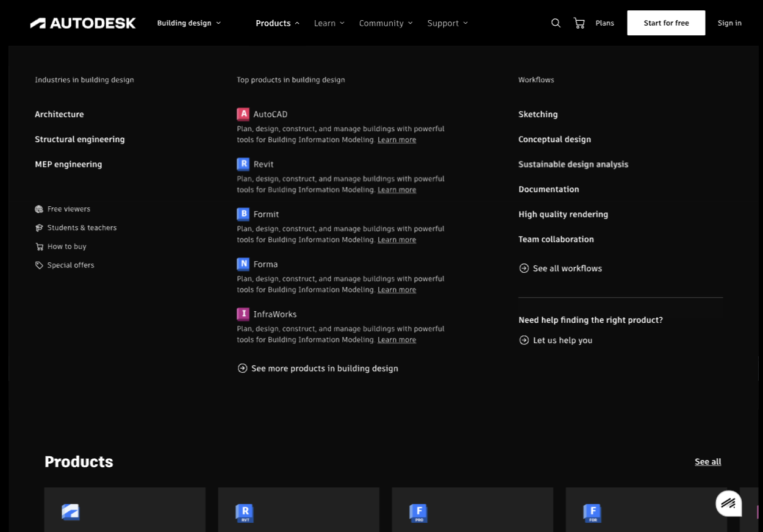Screen dimensions: 763x532
Task: Select the Conceptual design workflow
Action: click(x=554, y=140)
